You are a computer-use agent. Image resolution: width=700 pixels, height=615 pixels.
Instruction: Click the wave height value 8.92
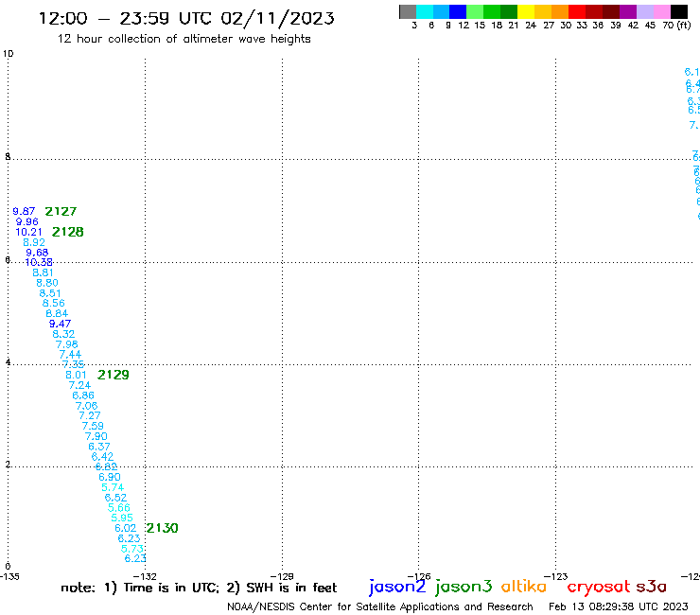(34, 242)
